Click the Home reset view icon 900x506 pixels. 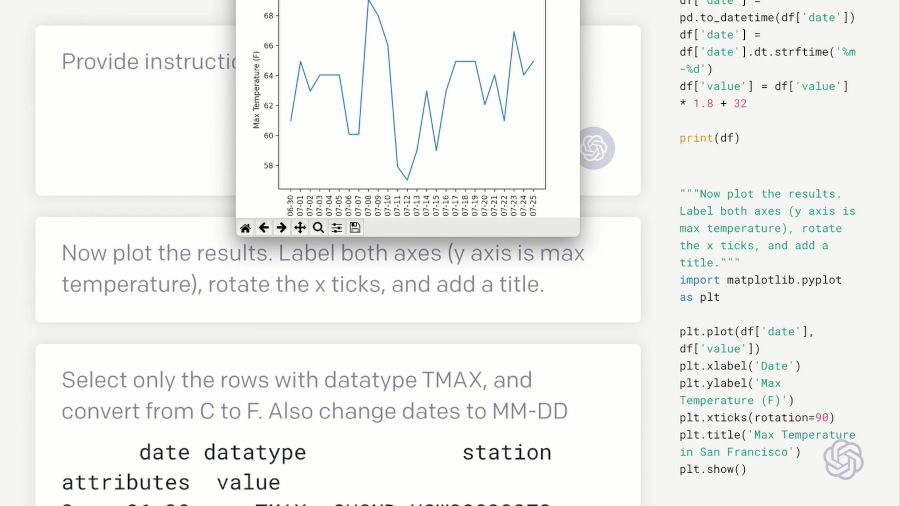(x=245, y=228)
